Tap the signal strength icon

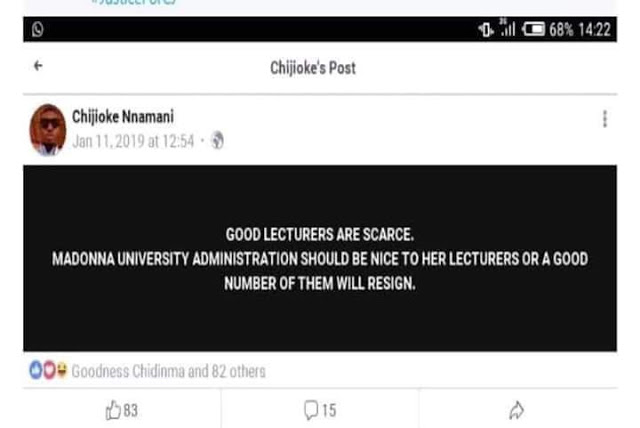click(x=510, y=29)
